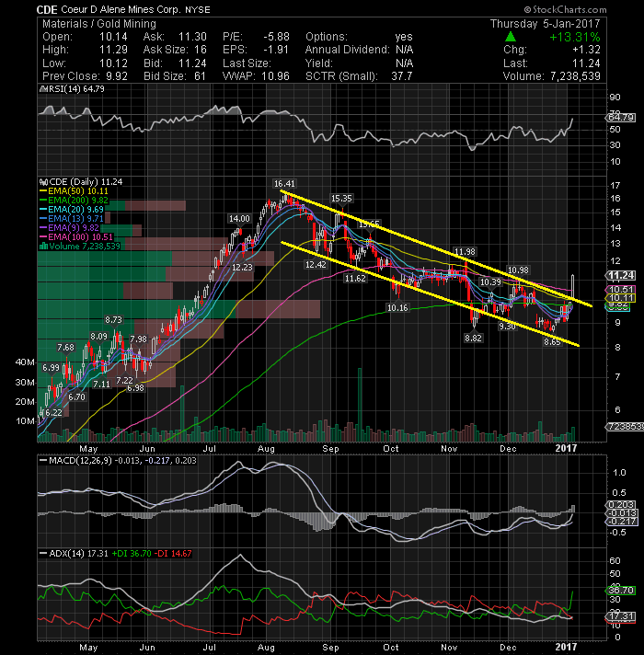Click the 11.24 last price axis tag
644x655 pixels.
(621, 275)
